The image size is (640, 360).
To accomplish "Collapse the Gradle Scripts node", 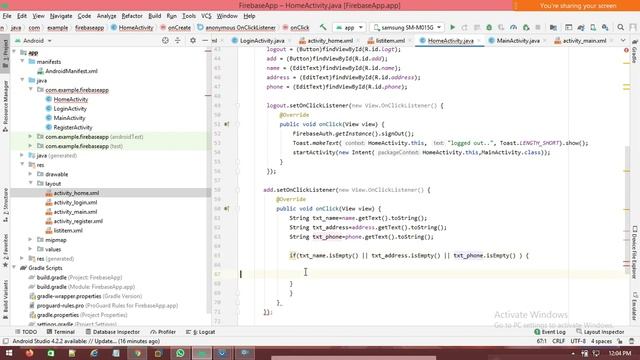I will 14,268.
